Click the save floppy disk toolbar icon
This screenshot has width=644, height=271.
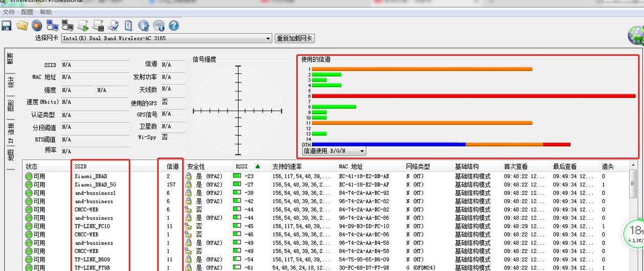click(x=7, y=26)
